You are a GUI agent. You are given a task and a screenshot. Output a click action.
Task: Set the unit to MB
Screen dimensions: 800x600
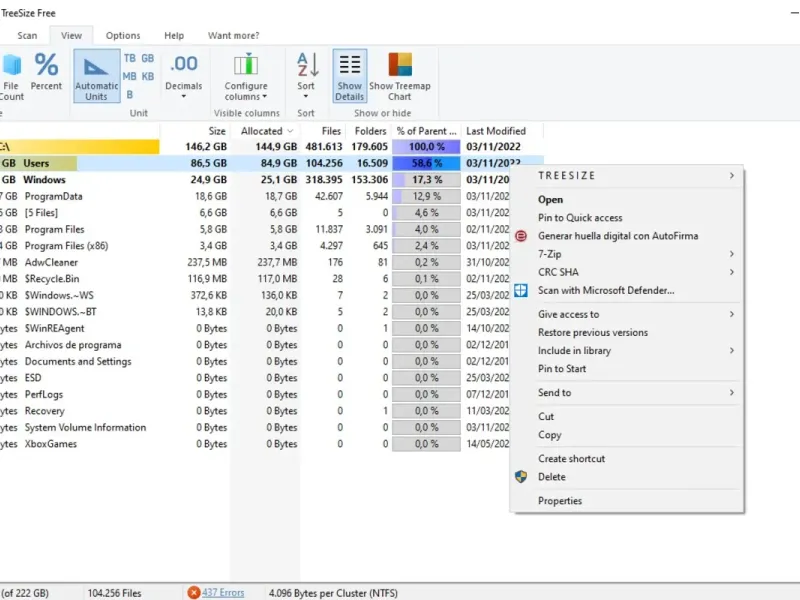pyautogui.click(x=130, y=76)
